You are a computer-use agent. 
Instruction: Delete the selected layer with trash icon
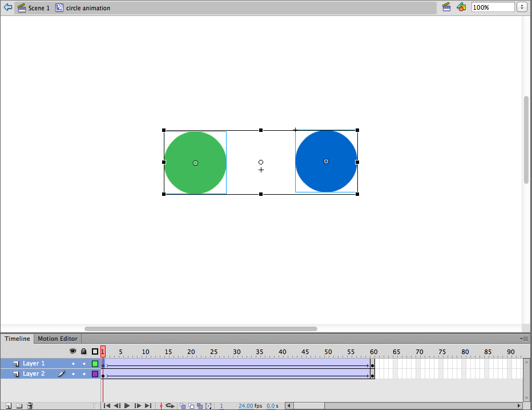30,406
